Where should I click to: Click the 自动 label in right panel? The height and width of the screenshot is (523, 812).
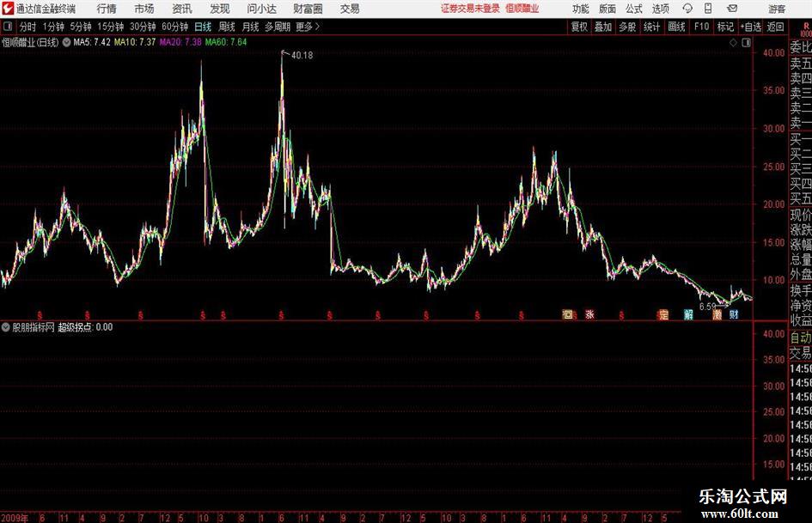coord(801,338)
